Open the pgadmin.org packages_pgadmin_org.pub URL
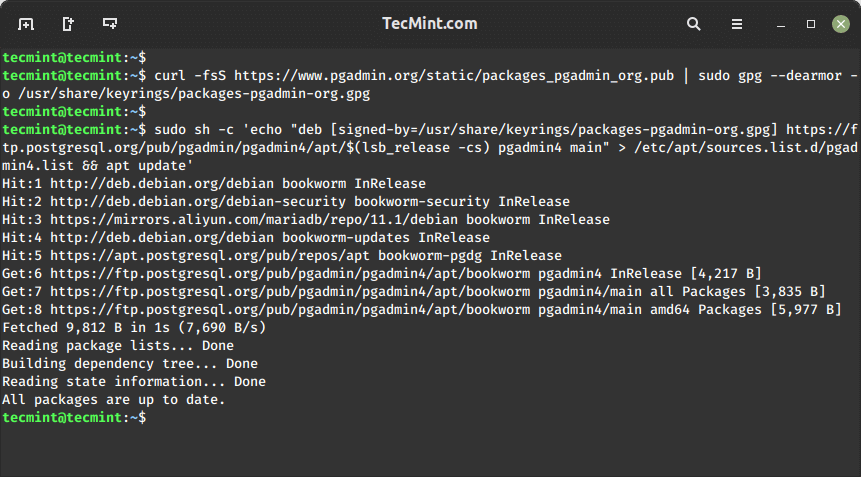Viewport: 861px width, 477px height. pyautogui.click(x=454, y=76)
